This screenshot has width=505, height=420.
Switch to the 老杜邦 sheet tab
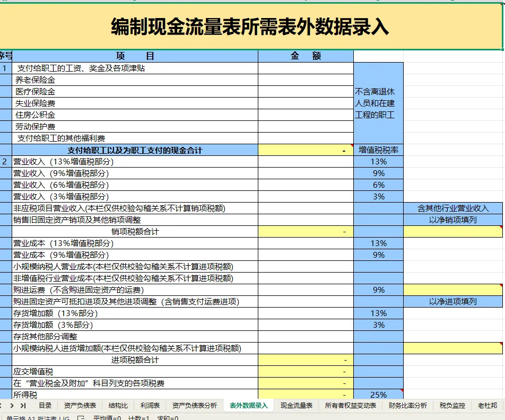(x=487, y=406)
